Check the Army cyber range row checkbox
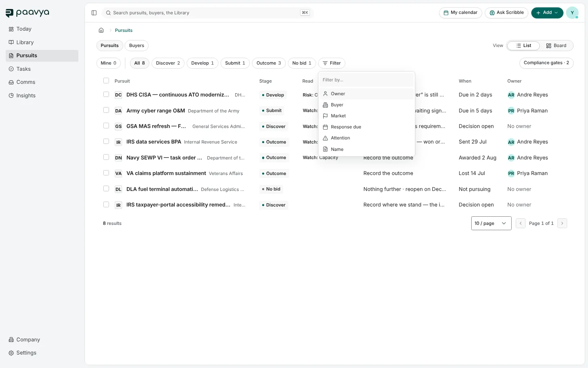 point(106,110)
